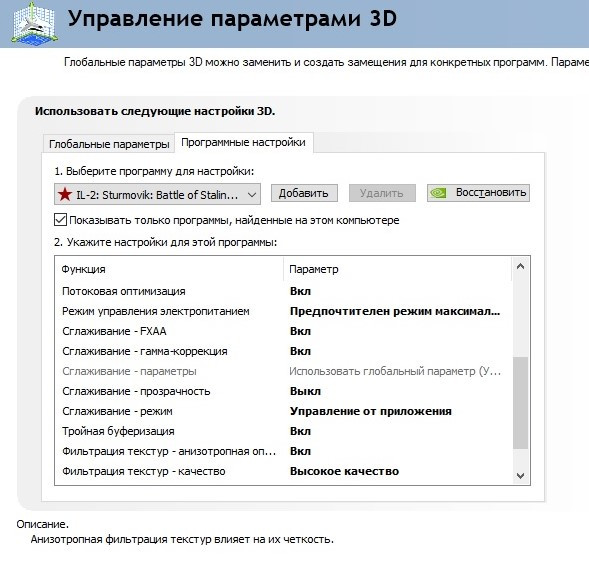Click the Удалить button
589x588 pixels.
pos(382,193)
